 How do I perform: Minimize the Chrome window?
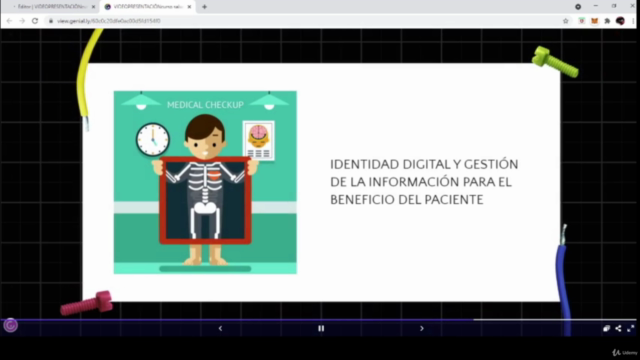tap(596, 6)
